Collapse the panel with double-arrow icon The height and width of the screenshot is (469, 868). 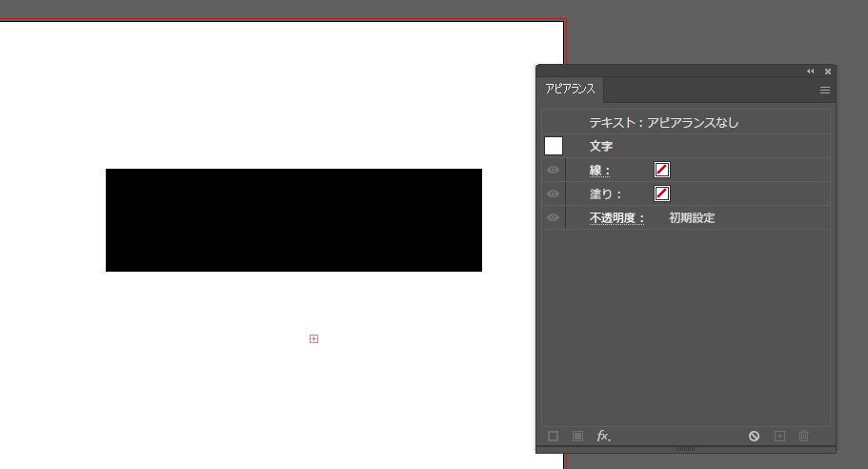(x=811, y=71)
